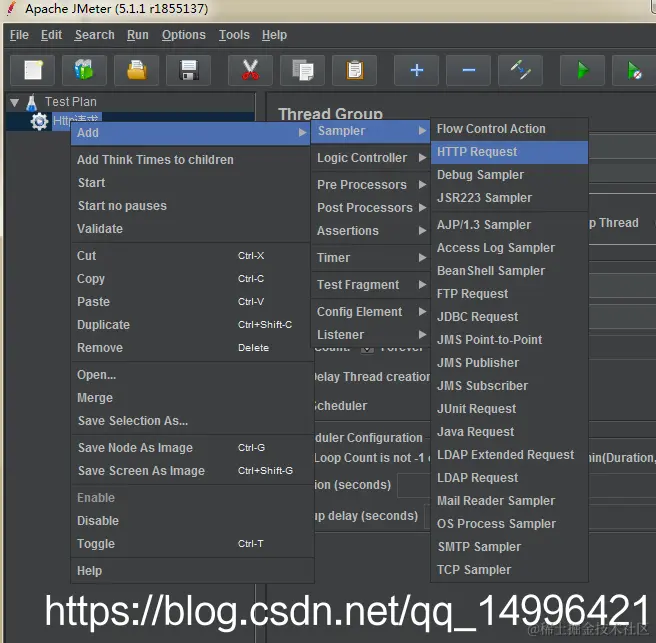Collapse the Test Plan tree node
This screenshot has width=656, height=643.
[15, 102]
